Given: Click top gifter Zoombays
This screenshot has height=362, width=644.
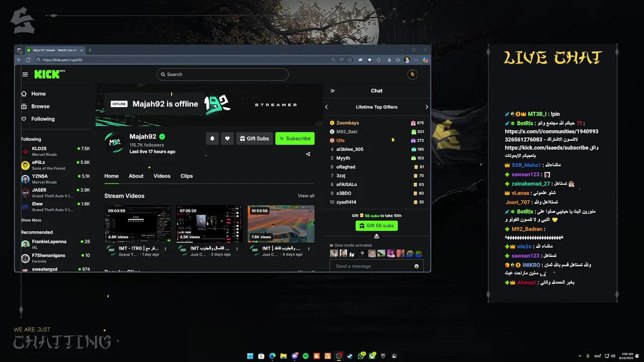Looking at the screenshot, I should tap(348, 123).
